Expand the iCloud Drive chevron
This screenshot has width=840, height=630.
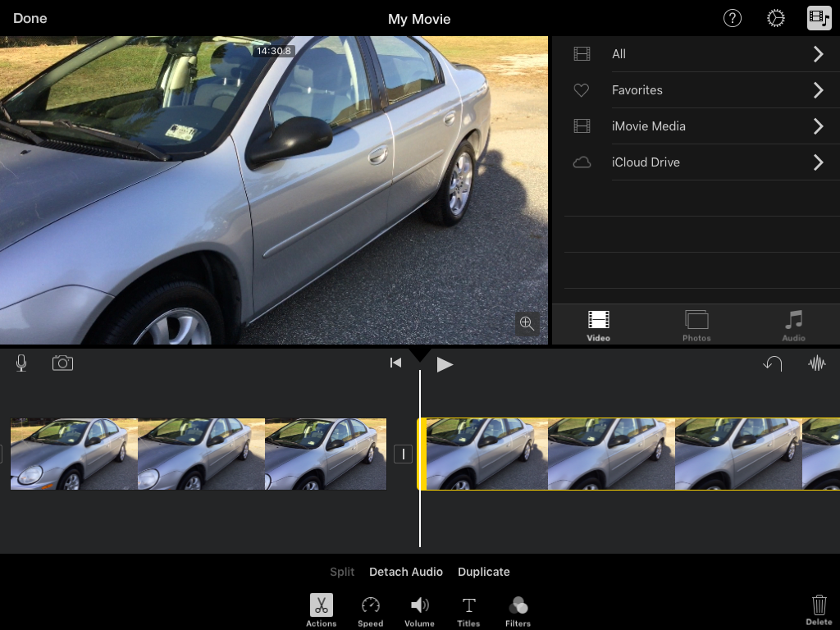818,162
